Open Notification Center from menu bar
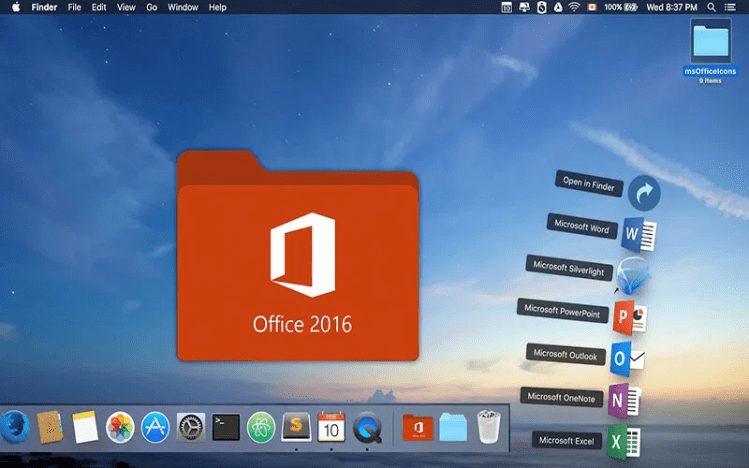 [x=735, y=7]
